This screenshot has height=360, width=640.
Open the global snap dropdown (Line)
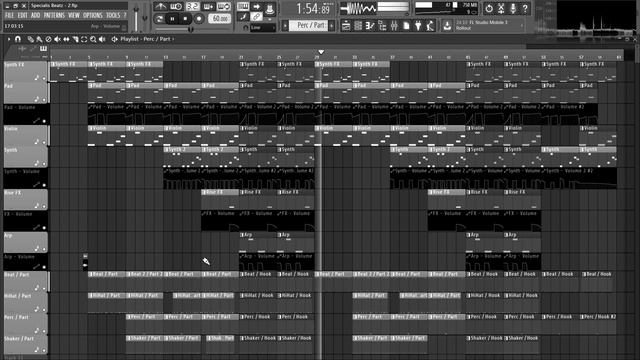262,27
